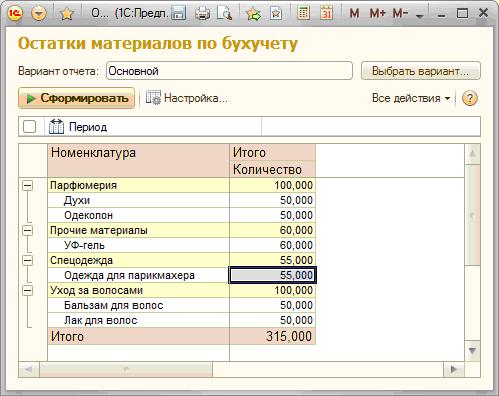Select the Парфюмерия row

[x=182, y=185]
